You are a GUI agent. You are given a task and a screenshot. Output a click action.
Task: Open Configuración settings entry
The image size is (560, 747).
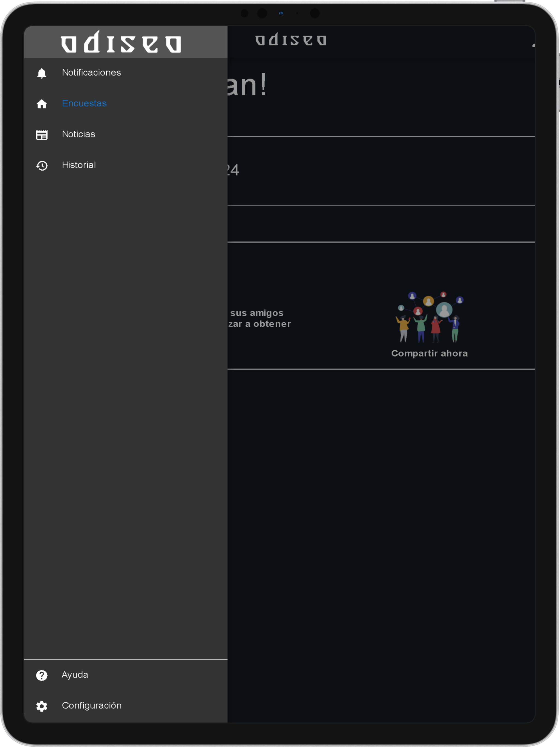point(92,705)
